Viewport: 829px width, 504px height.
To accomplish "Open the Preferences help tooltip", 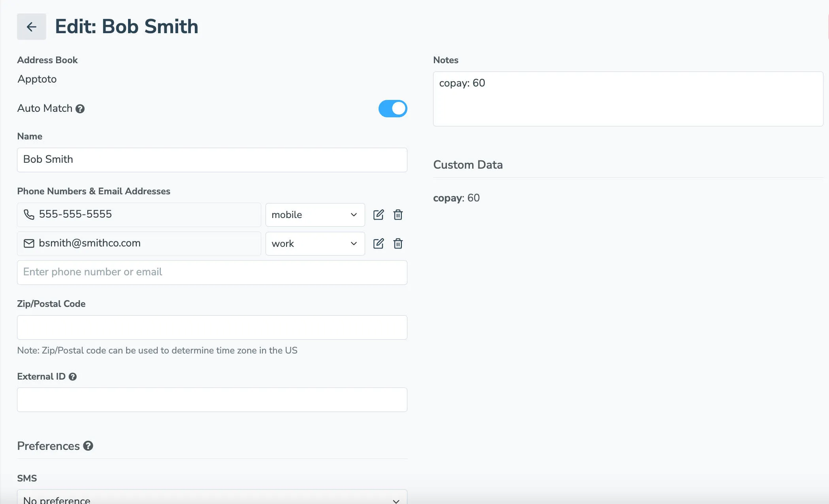I will [x=88, y=446].
